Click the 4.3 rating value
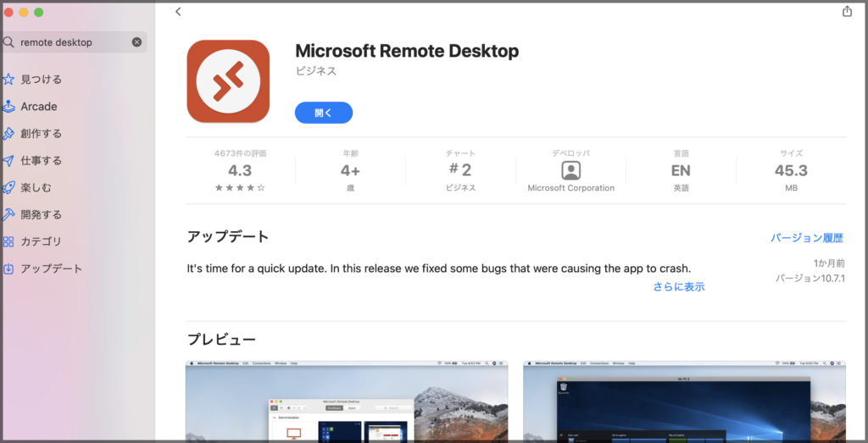Image resolution: width=868 pixels, height=443 pixels. (240, 170)
